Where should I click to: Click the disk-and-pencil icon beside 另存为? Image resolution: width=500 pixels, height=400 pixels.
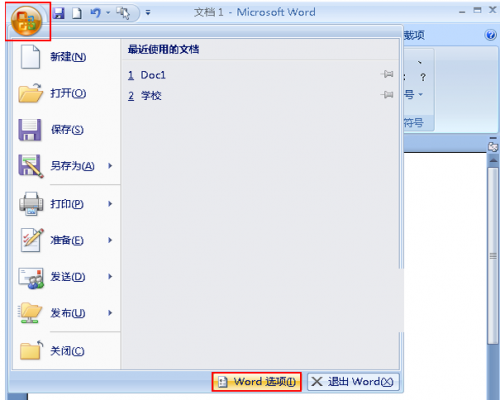(31, 166)
